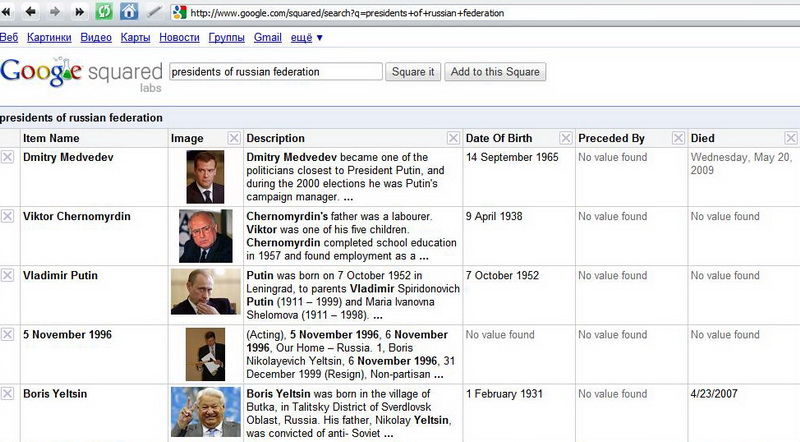This screenshot has width=800, height=442.
Task: Click the fast-forward double arrow icon
Action: (x=78, y=12)
